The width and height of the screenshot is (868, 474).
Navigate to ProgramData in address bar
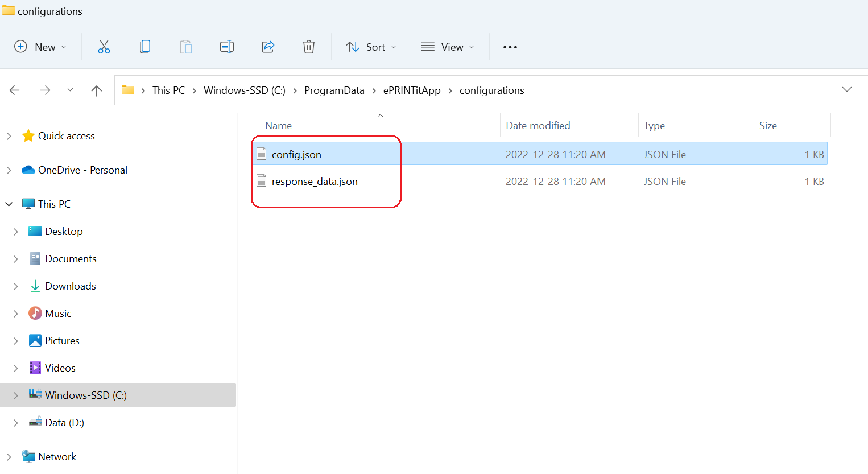tap(334, 90)
